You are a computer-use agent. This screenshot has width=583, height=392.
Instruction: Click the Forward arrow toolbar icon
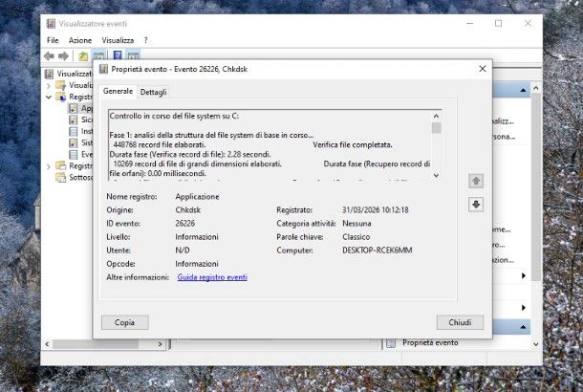click(x=64, y=56)
